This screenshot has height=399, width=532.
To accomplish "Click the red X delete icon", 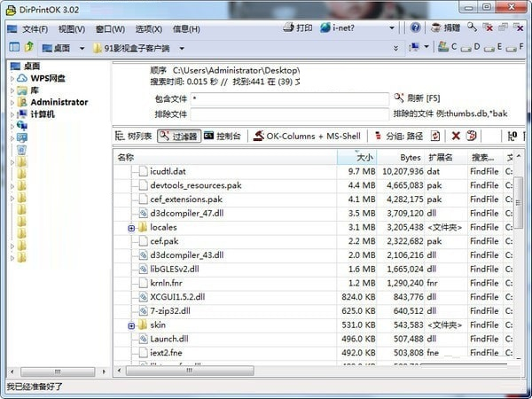I will click(456, 136).
